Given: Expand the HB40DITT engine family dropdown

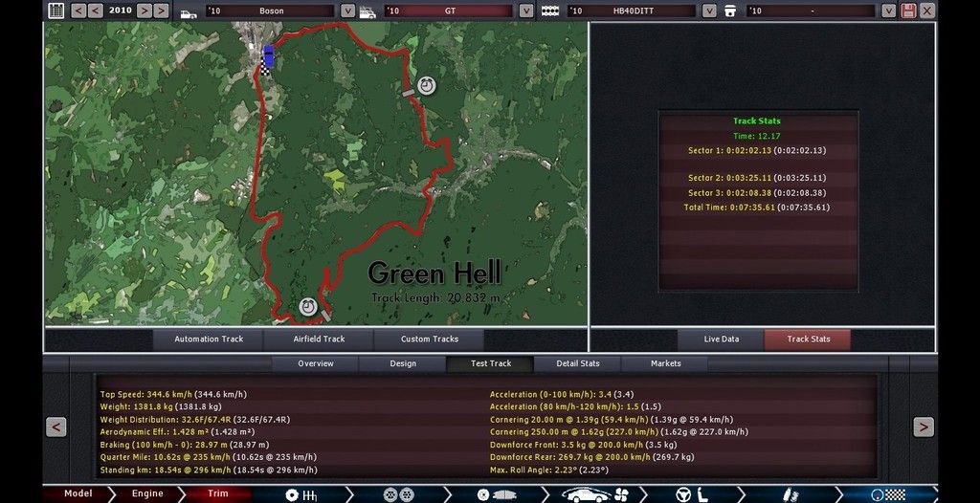Looking at the screenshot, I should click(709, 11).
